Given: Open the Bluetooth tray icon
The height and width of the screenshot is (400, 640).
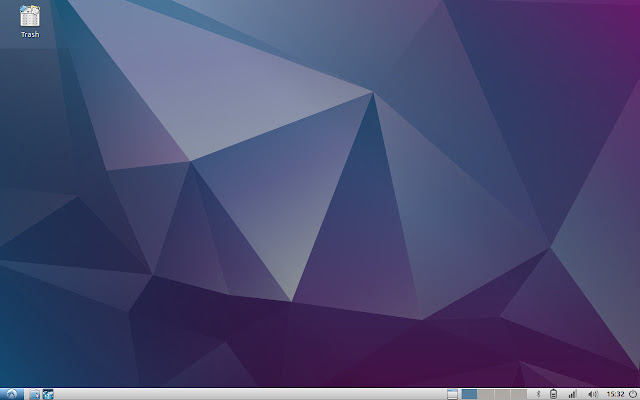Looking at the screenshot, I should click(x=538, y=394).
